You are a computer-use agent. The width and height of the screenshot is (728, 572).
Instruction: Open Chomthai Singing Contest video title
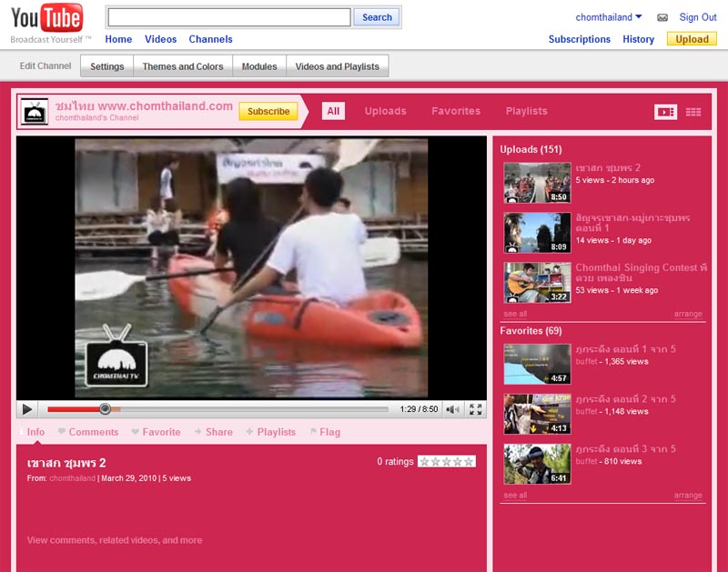(642, 272)
